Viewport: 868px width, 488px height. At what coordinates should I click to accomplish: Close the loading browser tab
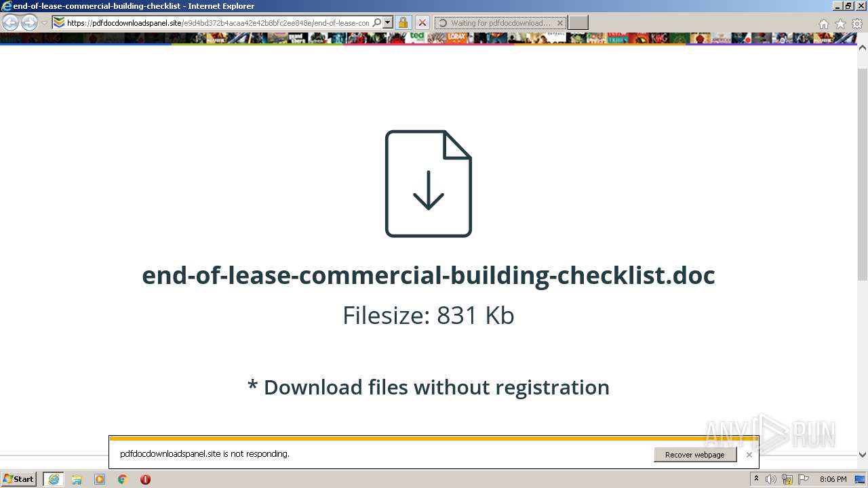[x=560, y=22]
